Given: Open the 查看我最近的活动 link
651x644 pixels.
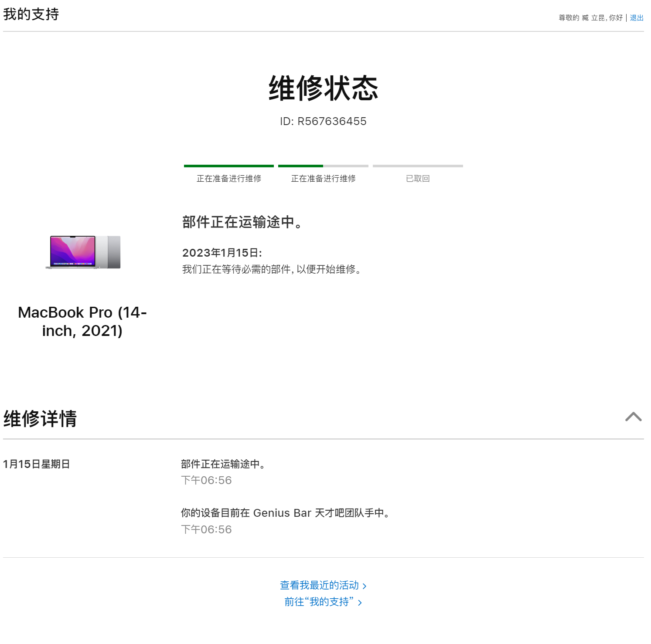Looking at the screenshot, I should 319,585.
